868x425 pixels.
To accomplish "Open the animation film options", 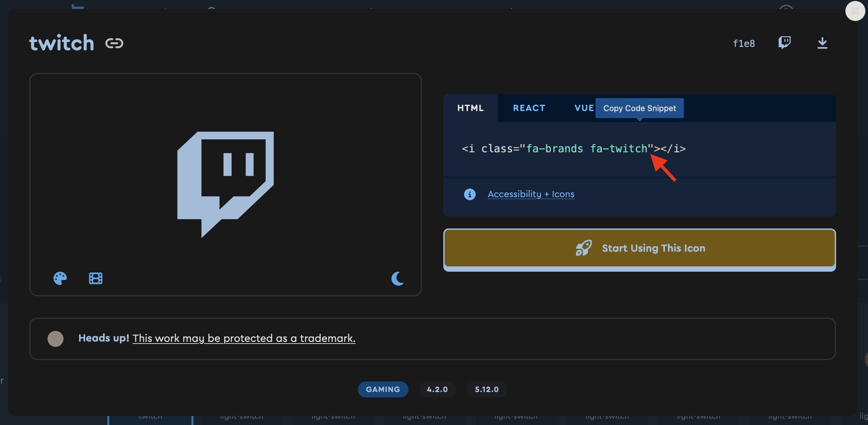I will pyautogui.click(x=96, y=278).
